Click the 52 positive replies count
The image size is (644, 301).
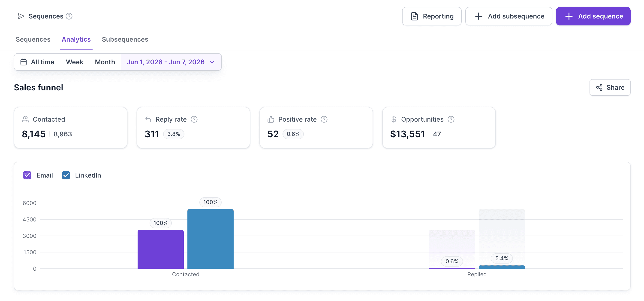(x=273, y=134)
